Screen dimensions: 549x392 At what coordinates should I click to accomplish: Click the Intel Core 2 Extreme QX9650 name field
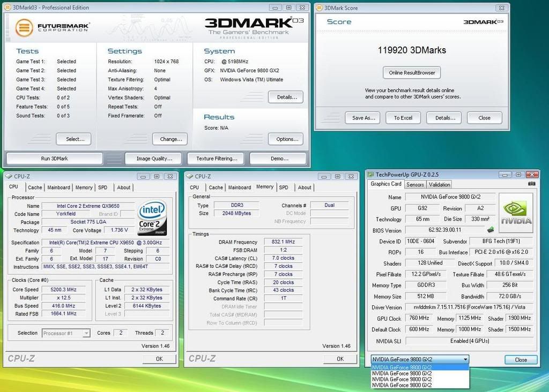[x=88, y=206]
